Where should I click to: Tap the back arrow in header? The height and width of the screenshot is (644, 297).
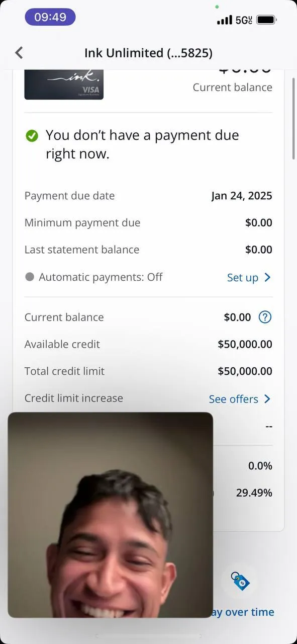(19, 52)
